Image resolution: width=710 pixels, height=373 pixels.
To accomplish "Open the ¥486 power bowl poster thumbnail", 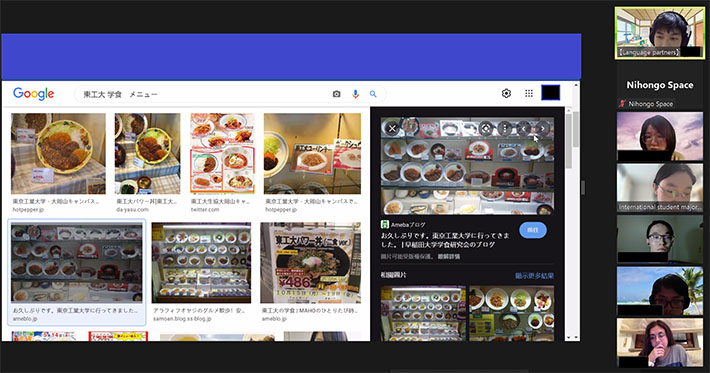I will 311,263.
